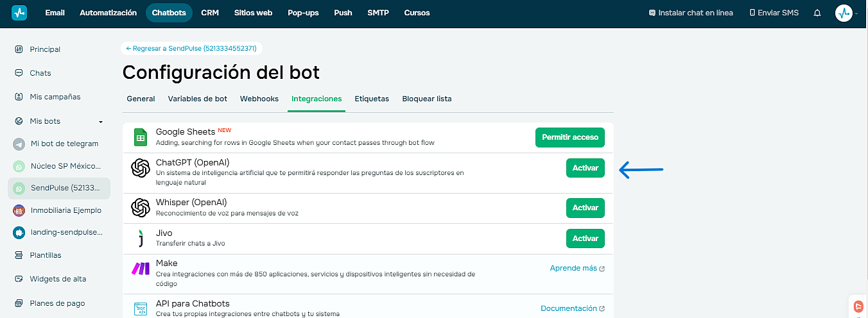Open the CRM top menu
Screen dimensions: 868x318
[x=210, y=13]
